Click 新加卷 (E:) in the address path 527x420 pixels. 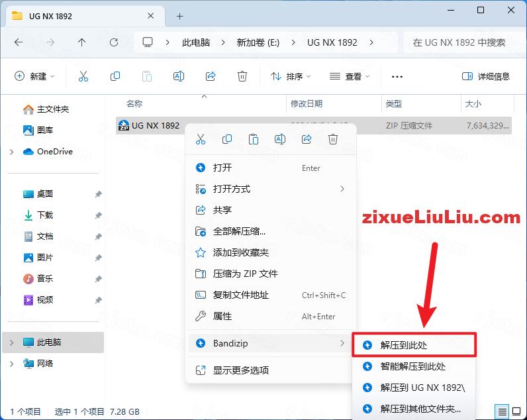pos(258,42)
